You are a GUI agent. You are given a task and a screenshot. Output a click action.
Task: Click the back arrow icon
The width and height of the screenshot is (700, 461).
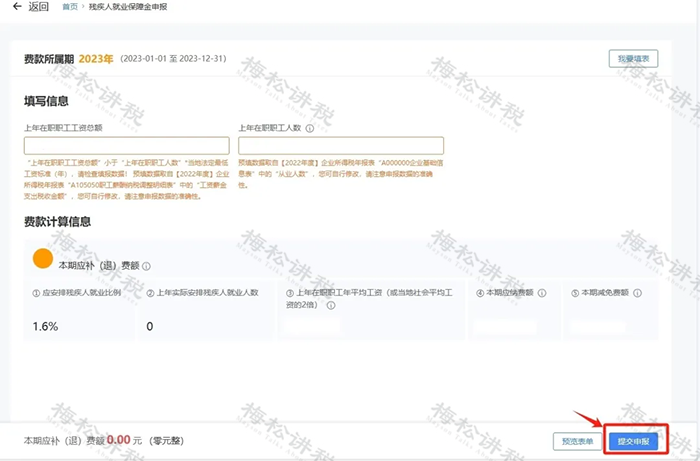click(x=17, y=6)
